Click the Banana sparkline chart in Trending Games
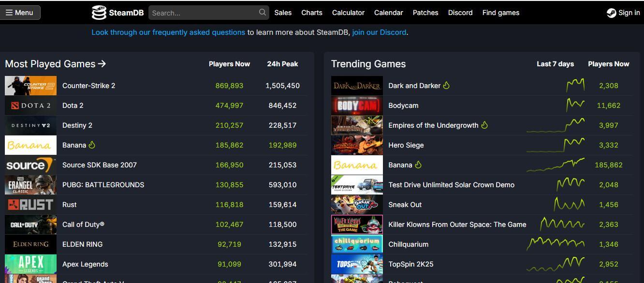 [556, 165]
